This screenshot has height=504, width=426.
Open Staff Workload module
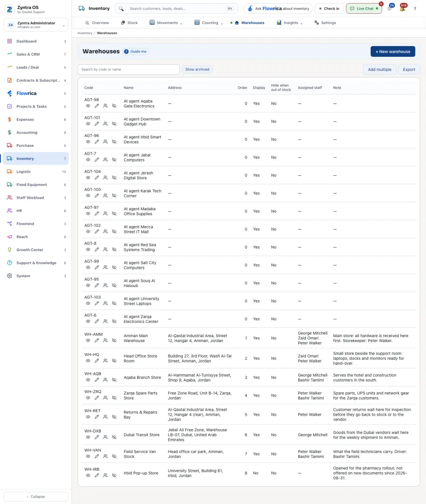[x=36, y=198]
